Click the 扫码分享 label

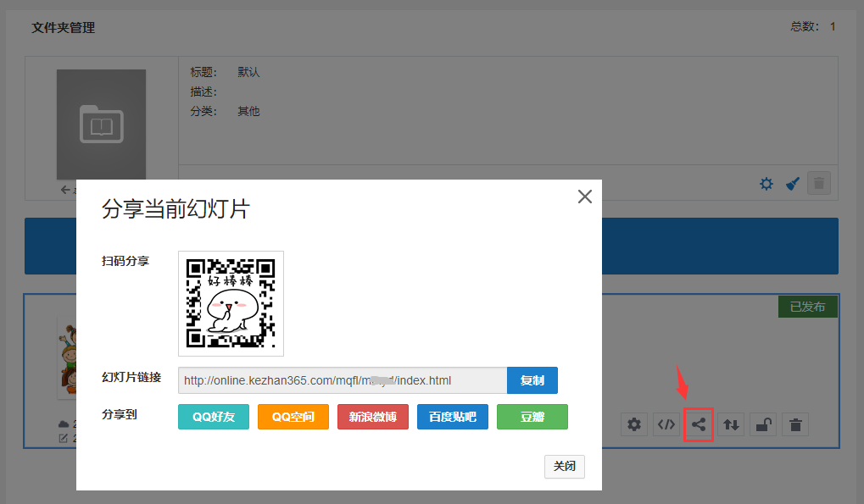pos(125,261)
